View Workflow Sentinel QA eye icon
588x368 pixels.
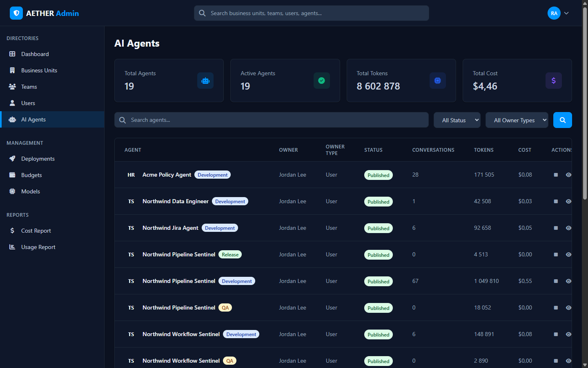(x=568, y=361)
